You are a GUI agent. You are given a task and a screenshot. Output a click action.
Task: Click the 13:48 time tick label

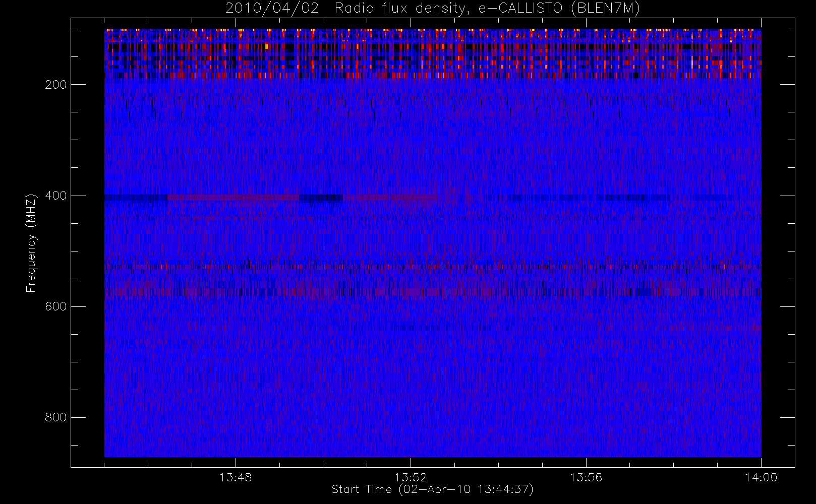click(236, 477)
